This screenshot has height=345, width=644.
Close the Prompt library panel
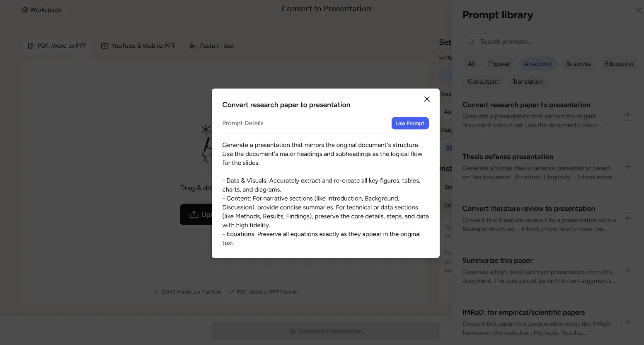(x=638, y=10)
